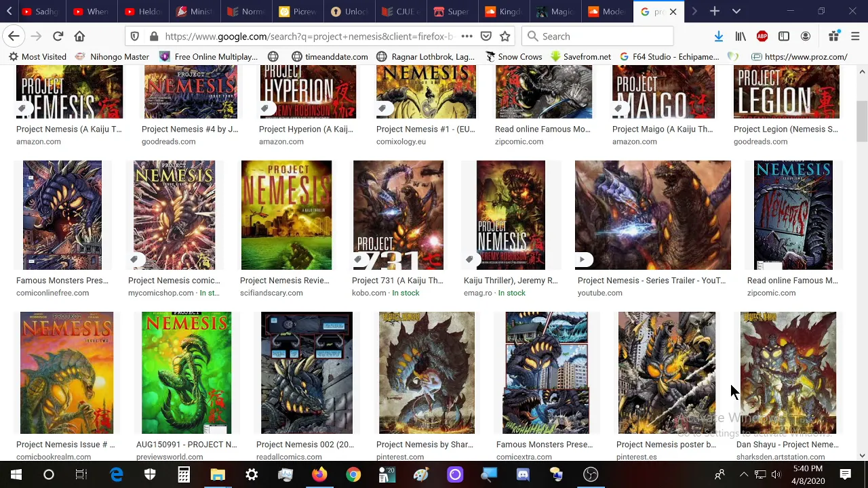Open the Most Visited bookmarks folder
The width and height of the screenshot is (868, 488).
tap(37, 57)
